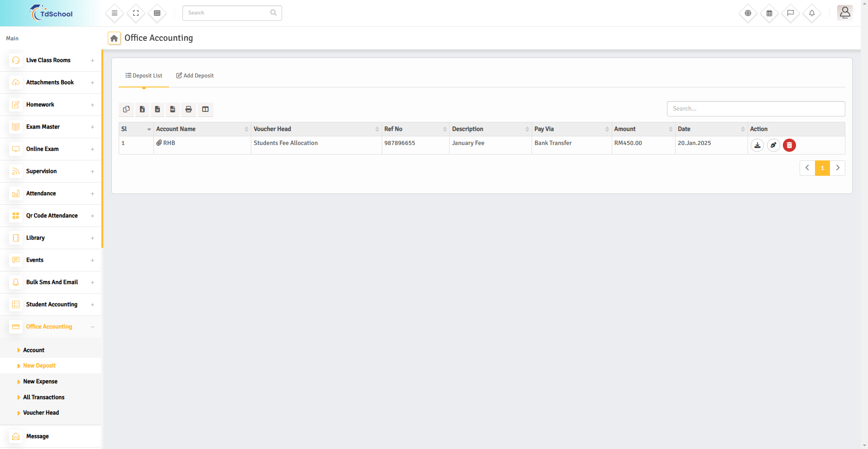Go to next page of deposits
The image size is (868, 449).
[837, 168]
